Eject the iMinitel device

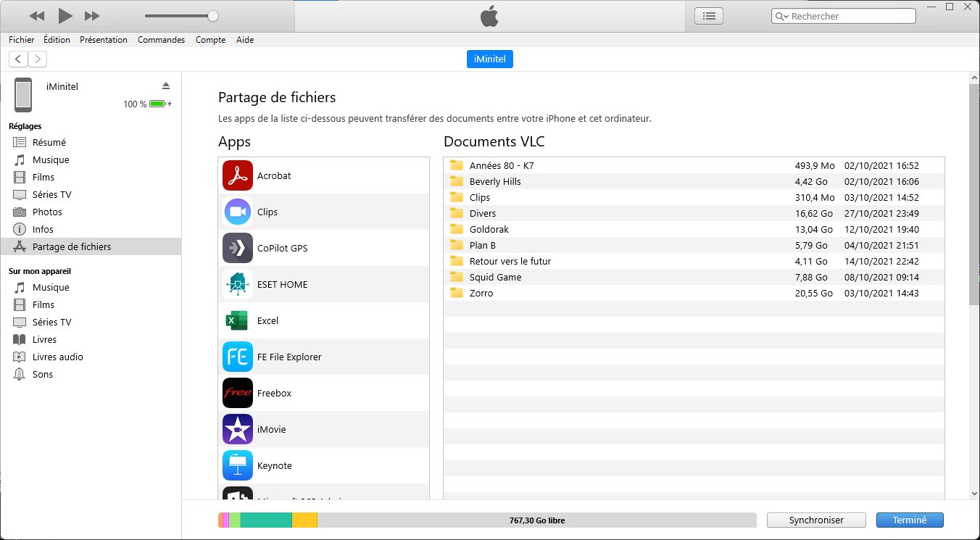(x=165, y=86)
